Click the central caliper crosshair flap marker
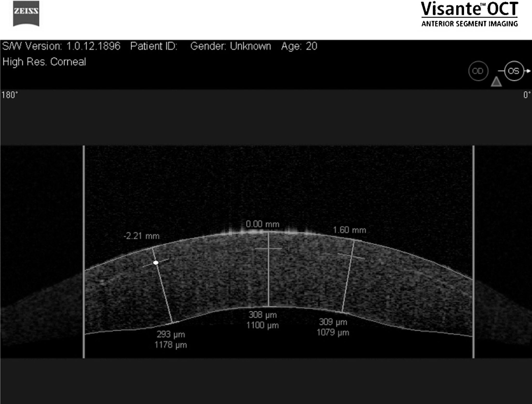The width and height of the screenshot is (532, 404). [268, 248]
